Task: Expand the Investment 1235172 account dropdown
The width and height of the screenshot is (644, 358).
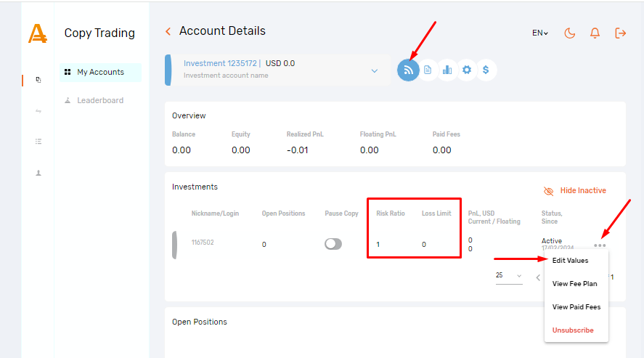Action: [x=375, y=70]
